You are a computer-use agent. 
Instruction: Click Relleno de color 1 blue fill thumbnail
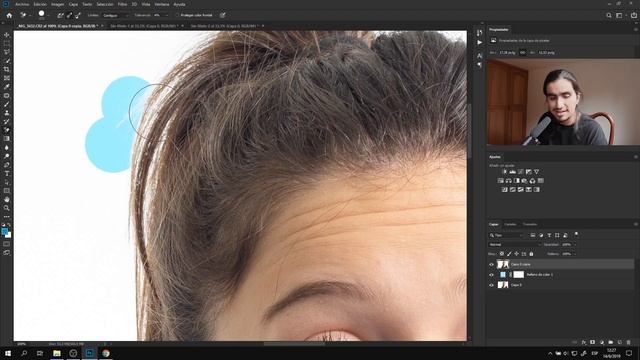coord(503,275)
